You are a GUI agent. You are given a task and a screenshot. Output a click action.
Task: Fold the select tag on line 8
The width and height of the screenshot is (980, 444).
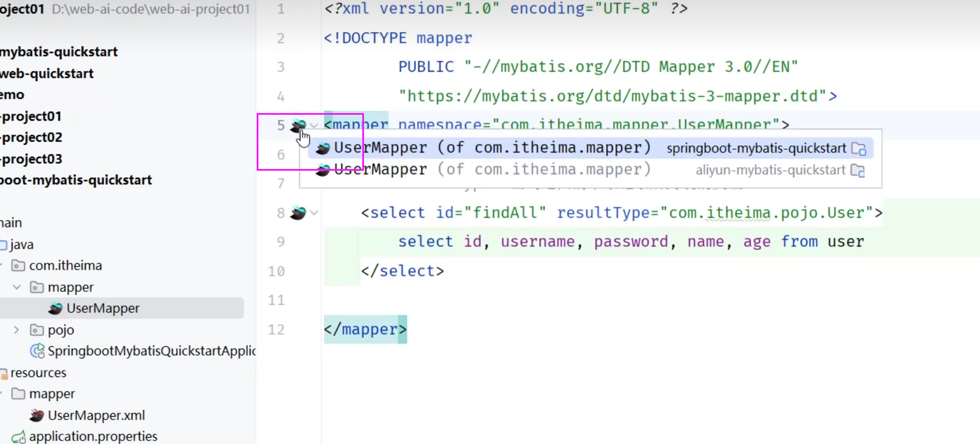[x=314, y=213]
